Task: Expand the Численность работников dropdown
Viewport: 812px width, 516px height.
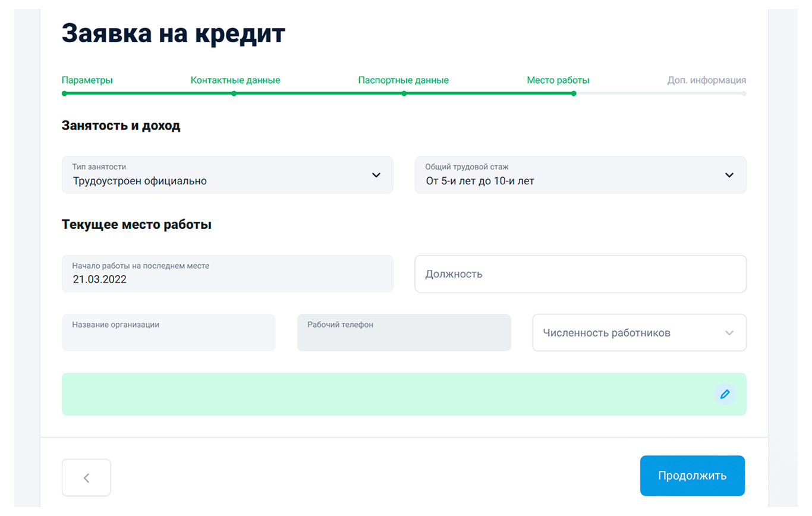Action: pyautogui.click(x=639, y=333)
